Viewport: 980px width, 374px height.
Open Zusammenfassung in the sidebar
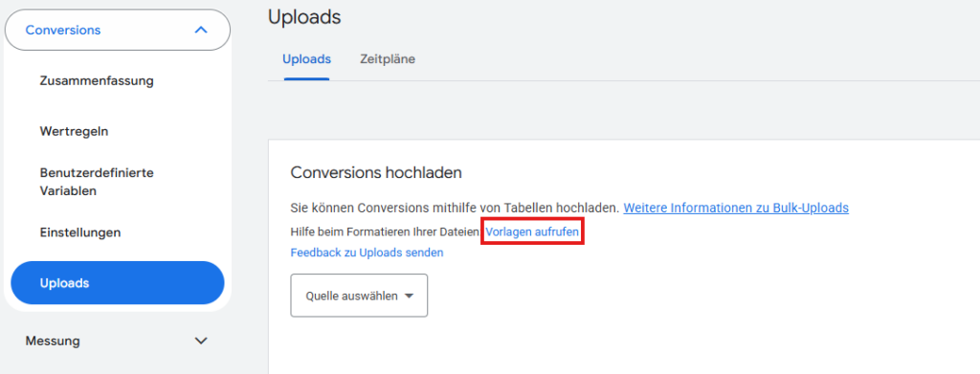click(97, 80)
